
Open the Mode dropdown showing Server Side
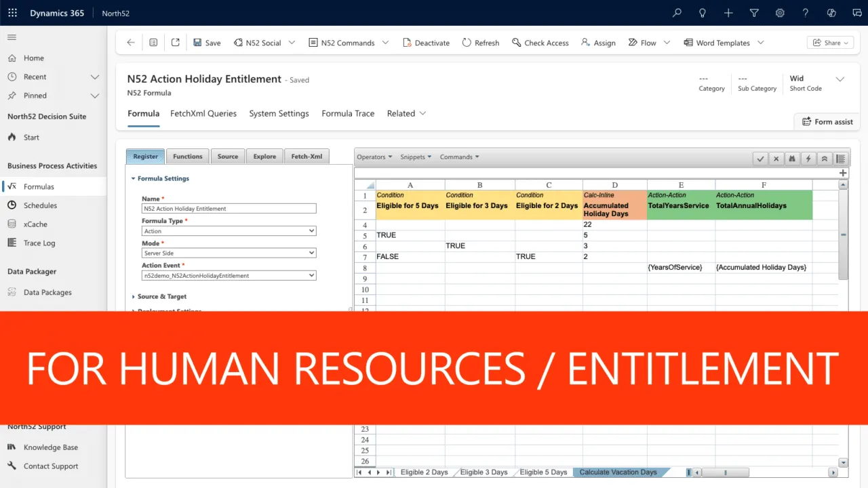(229, 253)
